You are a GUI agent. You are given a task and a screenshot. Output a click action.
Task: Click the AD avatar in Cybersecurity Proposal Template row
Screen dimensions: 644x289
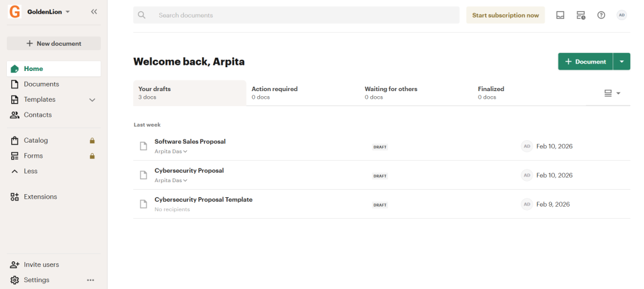(x=527, y=204)
